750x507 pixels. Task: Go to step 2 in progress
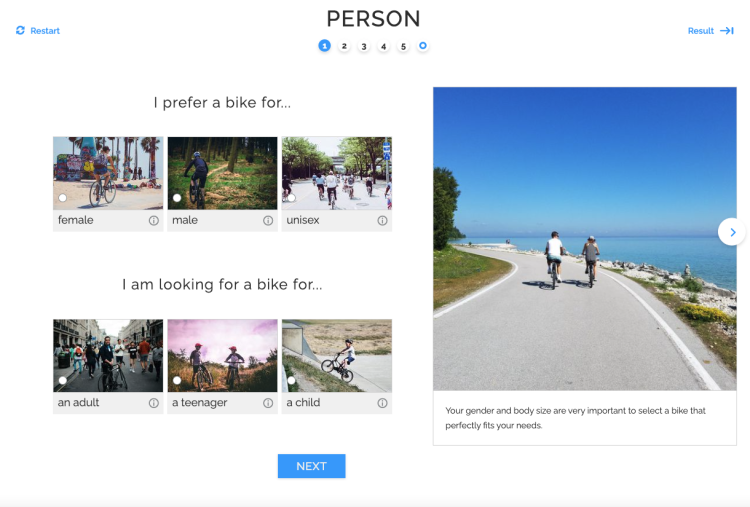click(x=344, y=46)
